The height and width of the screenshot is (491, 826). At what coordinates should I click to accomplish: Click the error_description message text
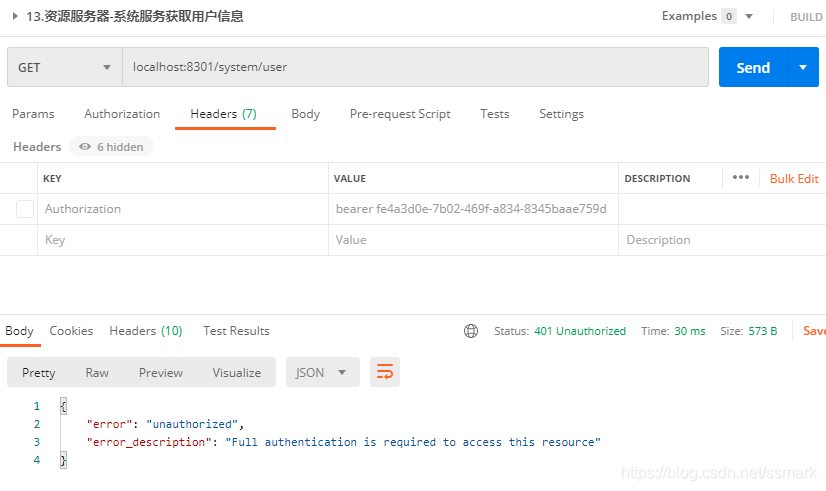pyautogui.click(x=413, y=442)
